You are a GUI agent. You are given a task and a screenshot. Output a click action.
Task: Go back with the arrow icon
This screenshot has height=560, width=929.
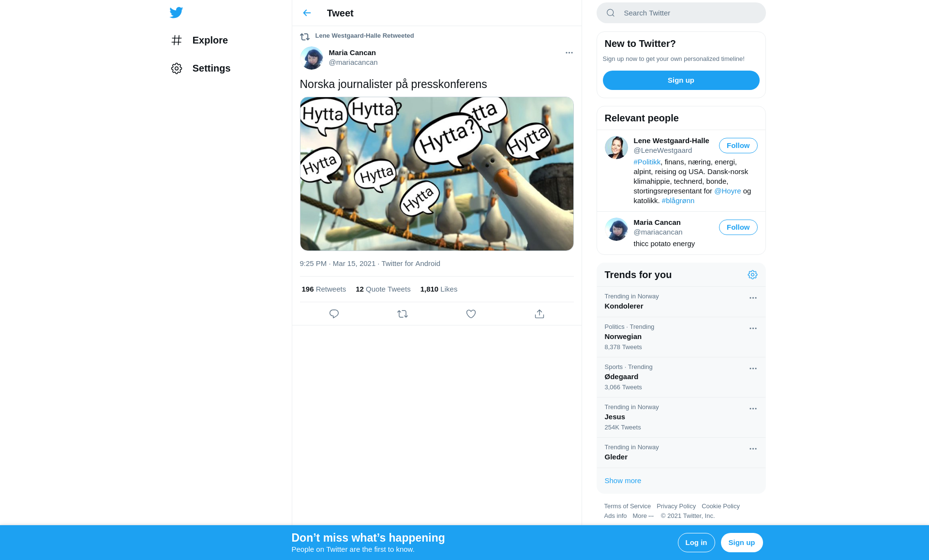coord(307,13)
